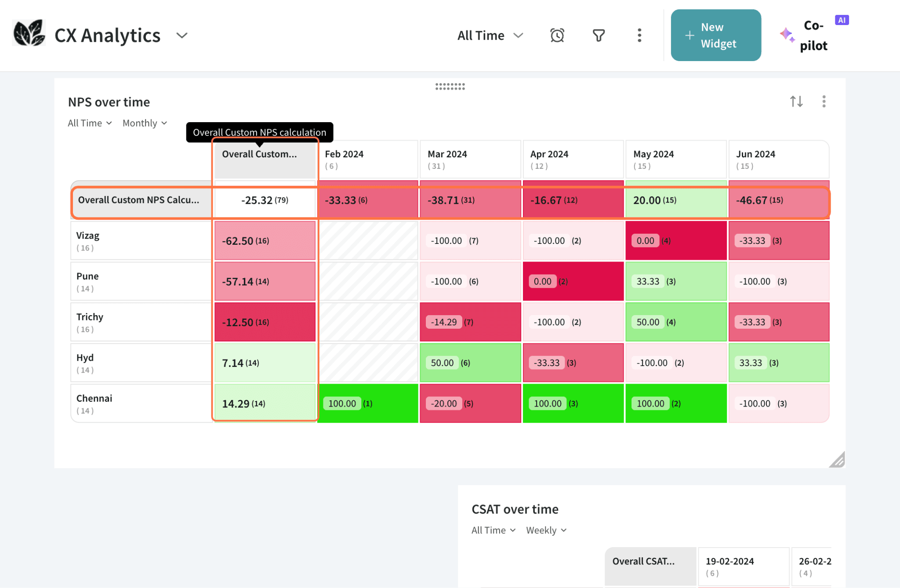Click the widget drag handle dots
The height and width of the screenshot is (588, 900).
coord(450,87)
